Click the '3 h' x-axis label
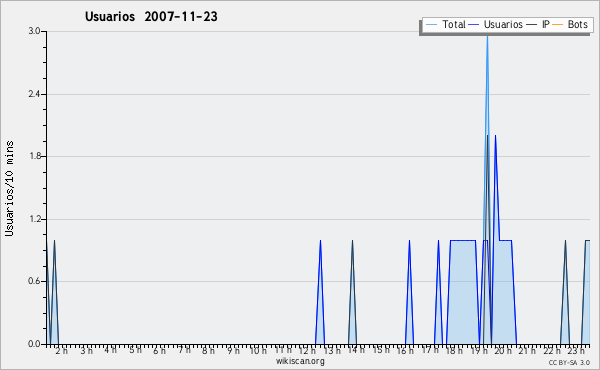Screen dimensions: 600x370 point(86,350)
